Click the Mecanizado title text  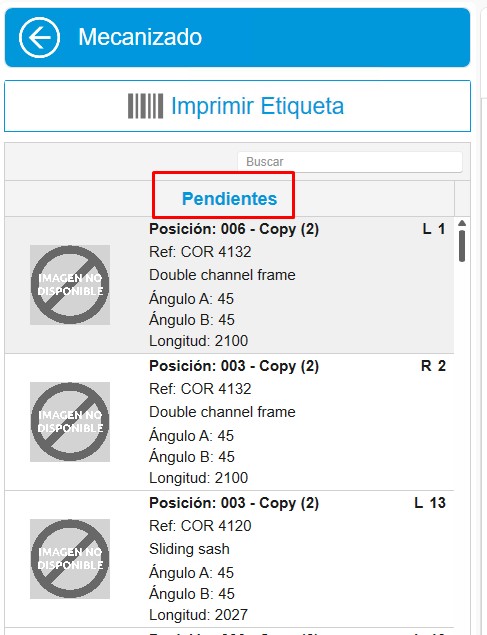140,37
